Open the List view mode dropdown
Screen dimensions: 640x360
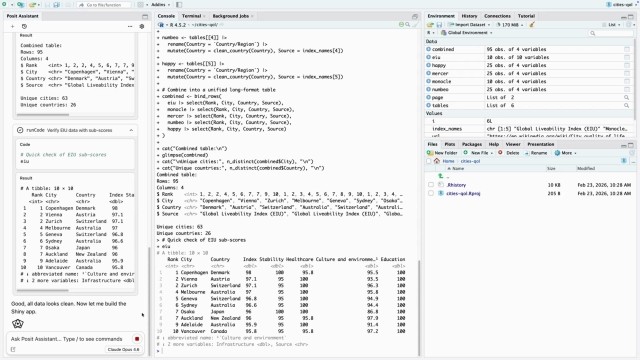(611, 25)
